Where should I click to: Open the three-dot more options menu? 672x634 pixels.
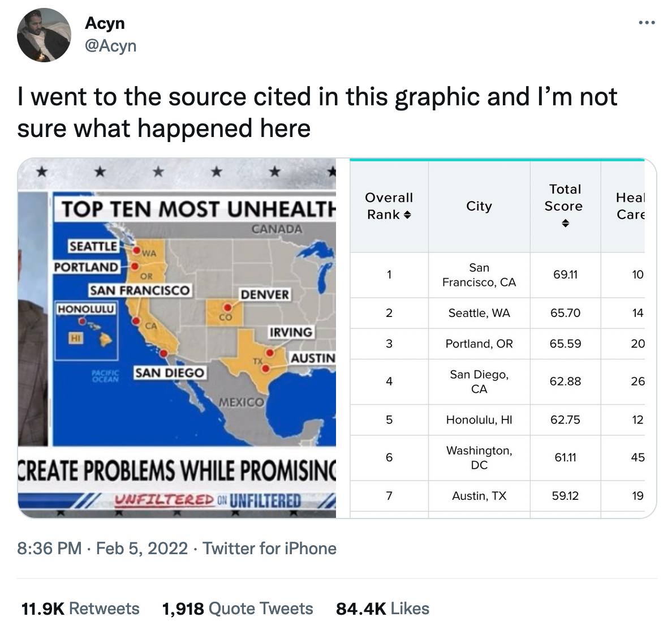[x=647, y=23]
